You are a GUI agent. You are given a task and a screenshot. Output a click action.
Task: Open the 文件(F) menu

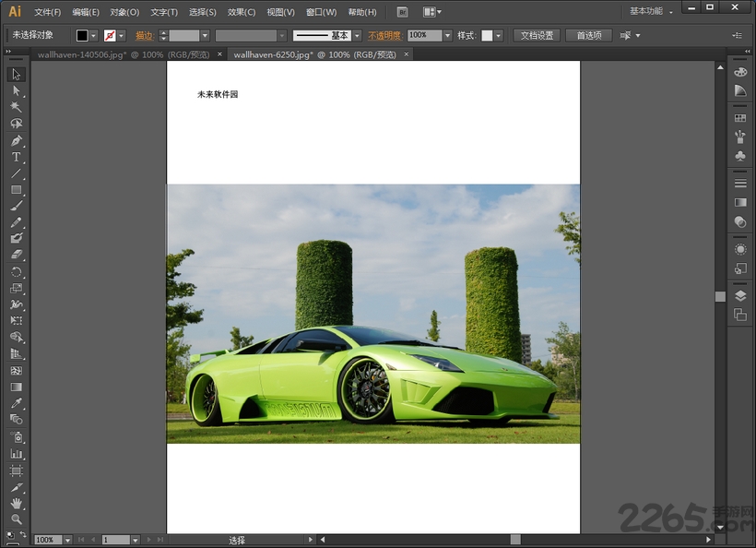[x=47, y=12]
